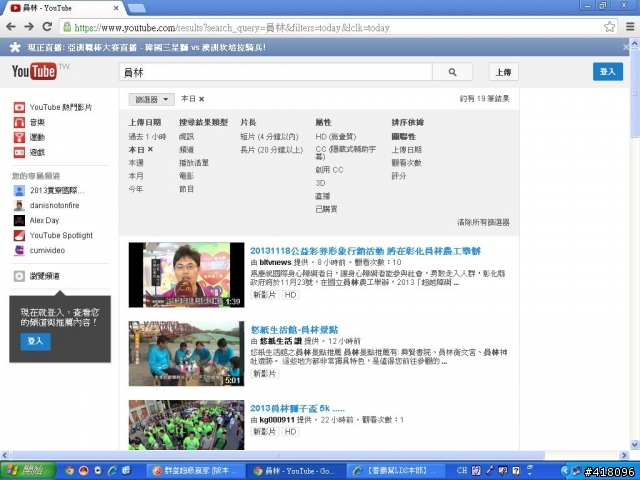The height and width of the screenshot is (480, 640).
Task: Filter by 過去 1 小時
Action: [147, 137]
